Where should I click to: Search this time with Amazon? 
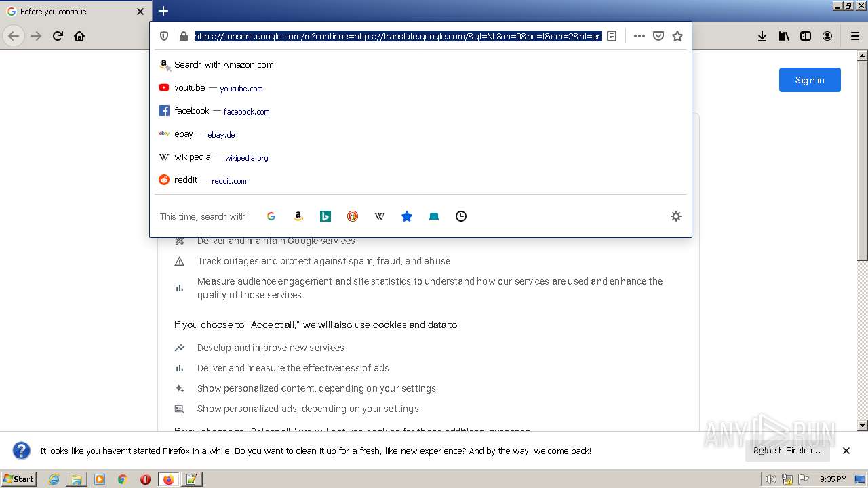coord(298,216)
